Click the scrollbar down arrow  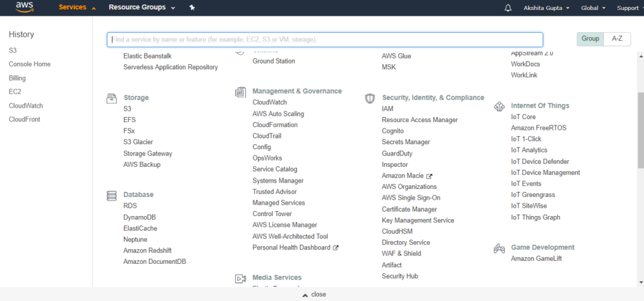(x=641, y=283)
